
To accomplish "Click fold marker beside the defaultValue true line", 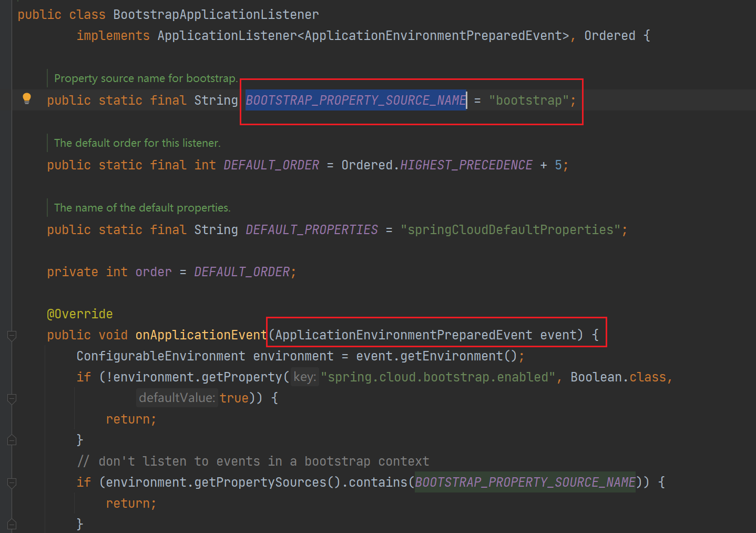I will [12, 399].
